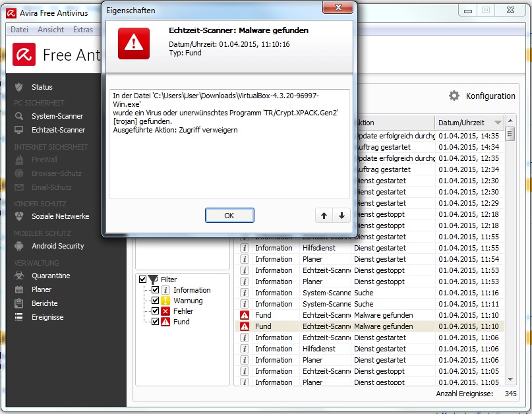532x414 pixels.
Task: Select the Update erfolgreich row dated 14:35
Action: pos(430,136)
